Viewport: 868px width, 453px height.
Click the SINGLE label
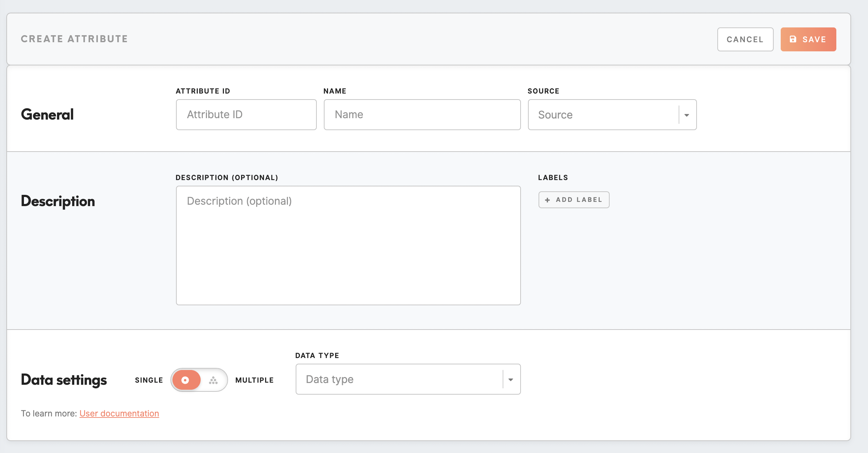point(149,380)
